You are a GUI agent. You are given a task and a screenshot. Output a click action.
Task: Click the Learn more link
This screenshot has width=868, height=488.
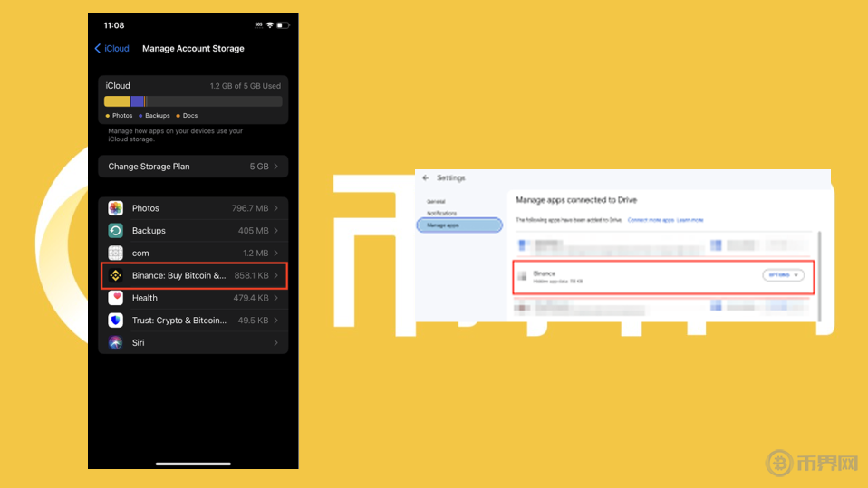pos(690,220)
